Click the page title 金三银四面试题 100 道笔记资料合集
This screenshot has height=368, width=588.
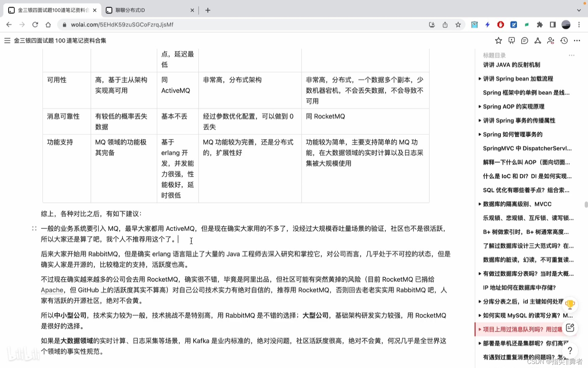pos(60,41)
